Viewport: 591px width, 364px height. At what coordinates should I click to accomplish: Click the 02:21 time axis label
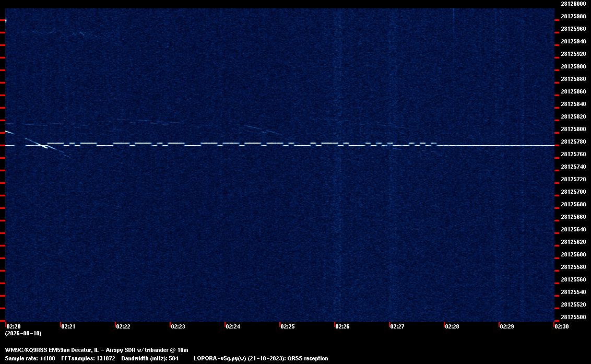pyautogui.click(x=68, y=326)
